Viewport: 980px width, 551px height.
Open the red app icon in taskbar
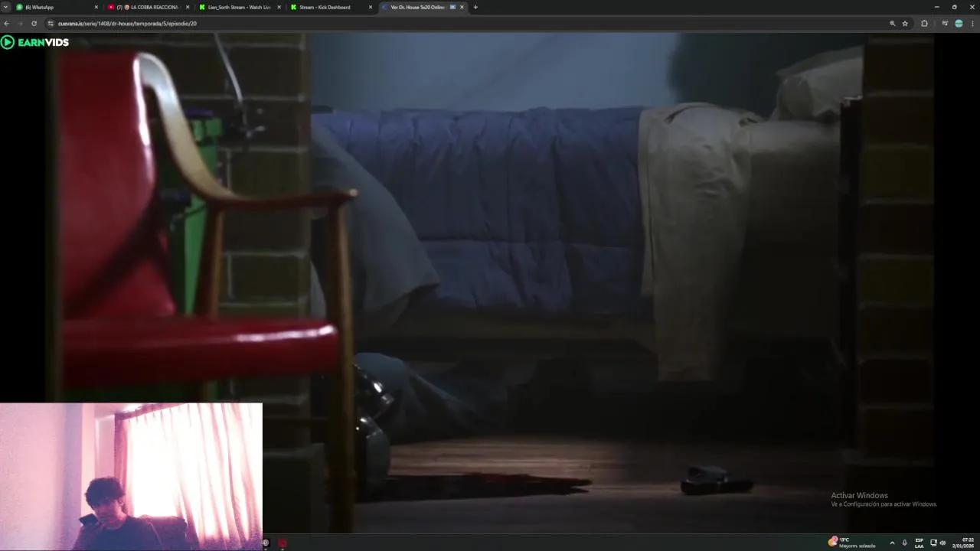tap(283, 543)
